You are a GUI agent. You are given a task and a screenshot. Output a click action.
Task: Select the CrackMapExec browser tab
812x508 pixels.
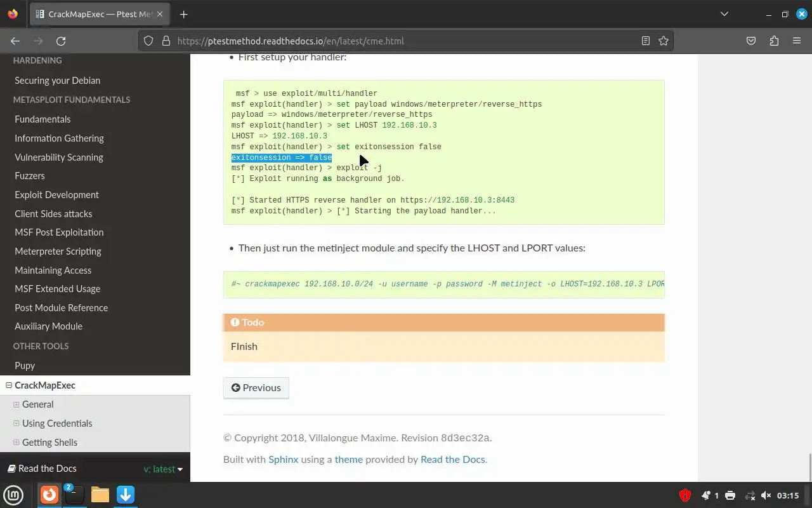100,14
